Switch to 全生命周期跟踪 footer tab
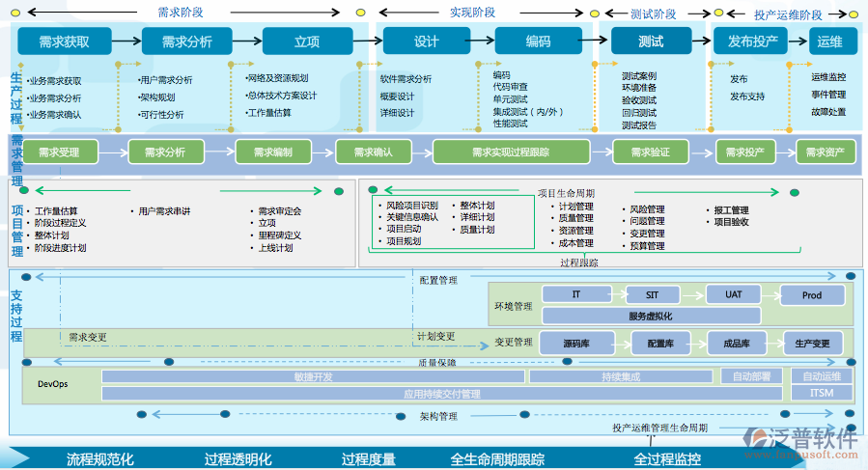Viewport: 868px width, 470px height. (498, 459)
